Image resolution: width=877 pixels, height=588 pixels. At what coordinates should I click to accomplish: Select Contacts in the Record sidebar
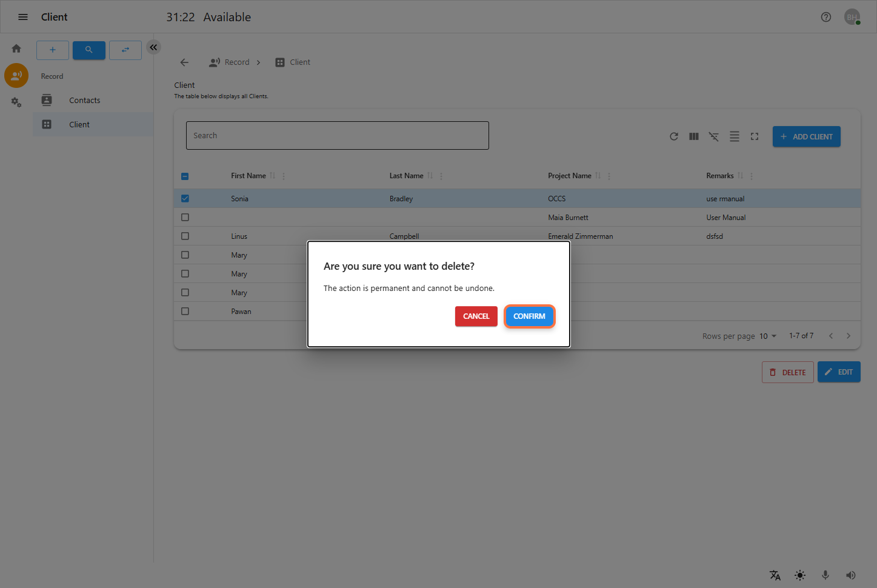tap(84, 101)
